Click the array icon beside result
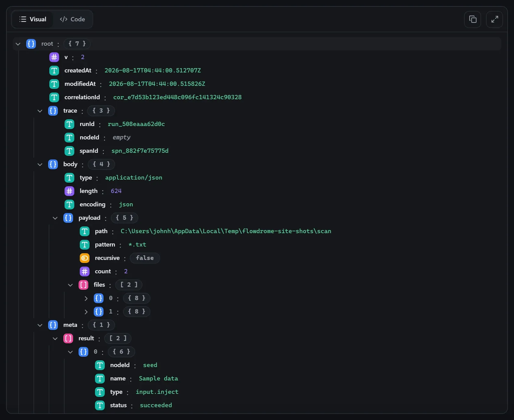 click(68, 338)
